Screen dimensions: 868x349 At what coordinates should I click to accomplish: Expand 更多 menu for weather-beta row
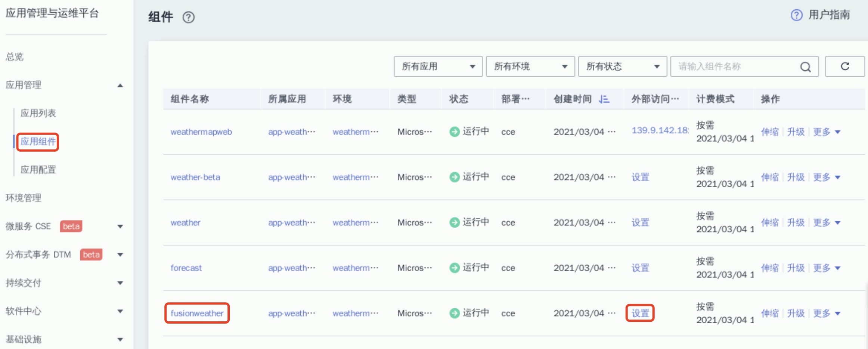(826, 177)
